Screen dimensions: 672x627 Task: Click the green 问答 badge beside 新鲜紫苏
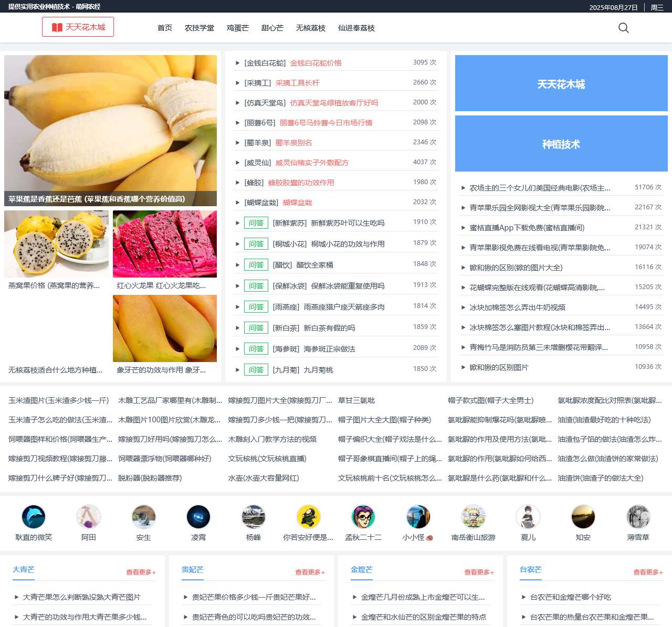[x=256, y=222]
